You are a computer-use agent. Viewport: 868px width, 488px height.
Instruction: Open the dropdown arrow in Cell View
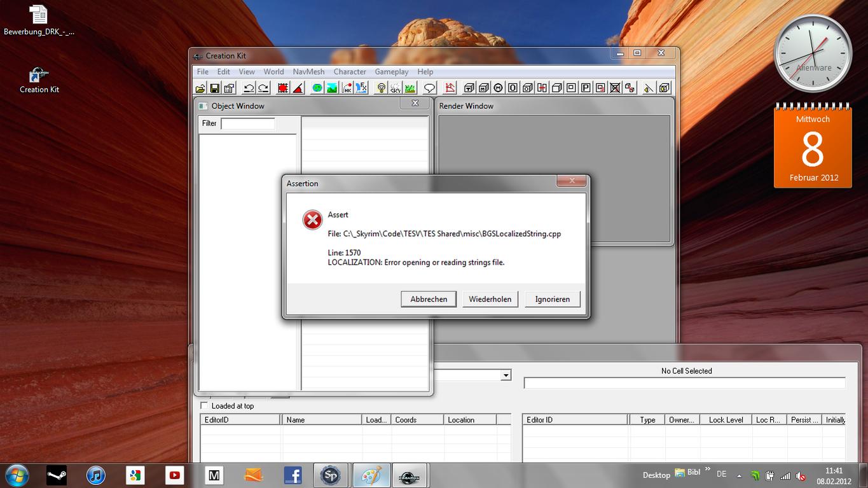coord(506,375)
